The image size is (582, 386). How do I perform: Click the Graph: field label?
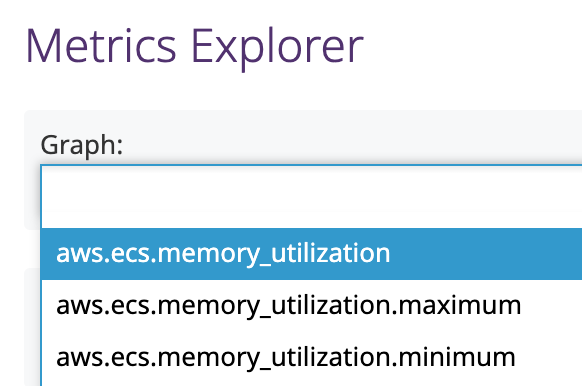tap(82, 145)
